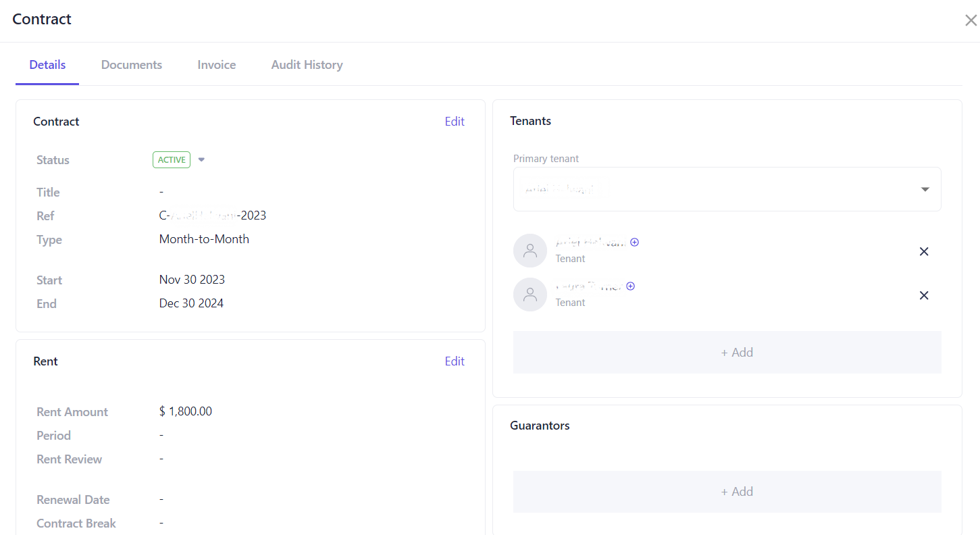Click the Primary tenant field label
Screen dimensions: 980x535
(x=546, y=159)
